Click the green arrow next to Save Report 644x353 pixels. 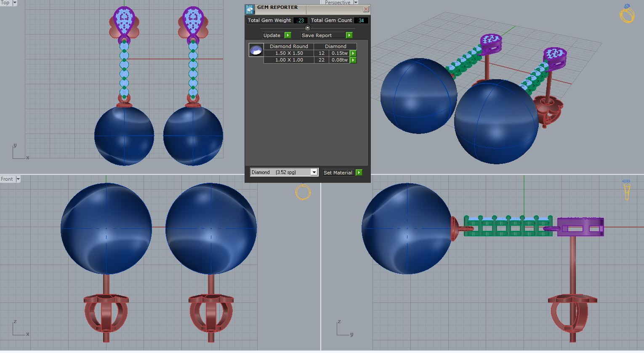[x=349, y=35]
